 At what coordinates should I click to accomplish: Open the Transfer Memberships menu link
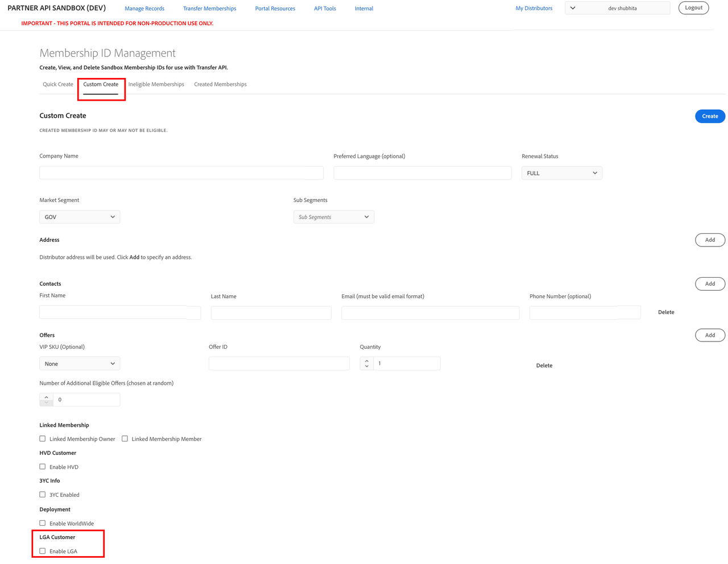(209, 9)
